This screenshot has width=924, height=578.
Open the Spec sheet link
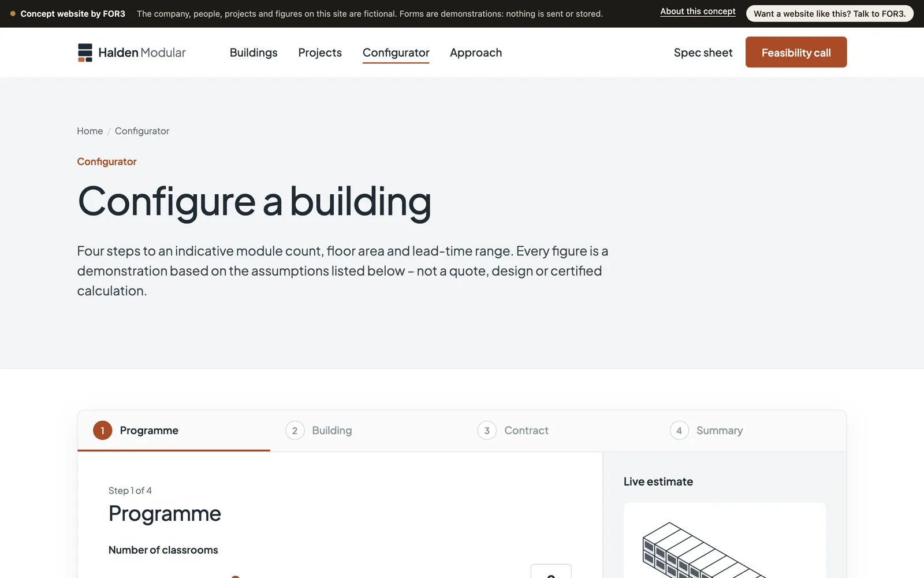click(703, 53)
